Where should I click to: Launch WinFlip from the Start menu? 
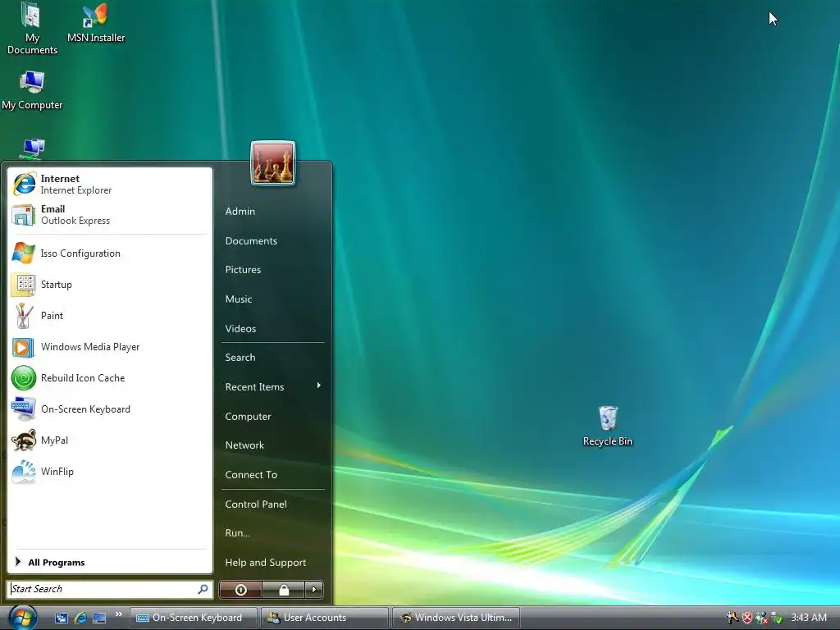click(110, 472)
